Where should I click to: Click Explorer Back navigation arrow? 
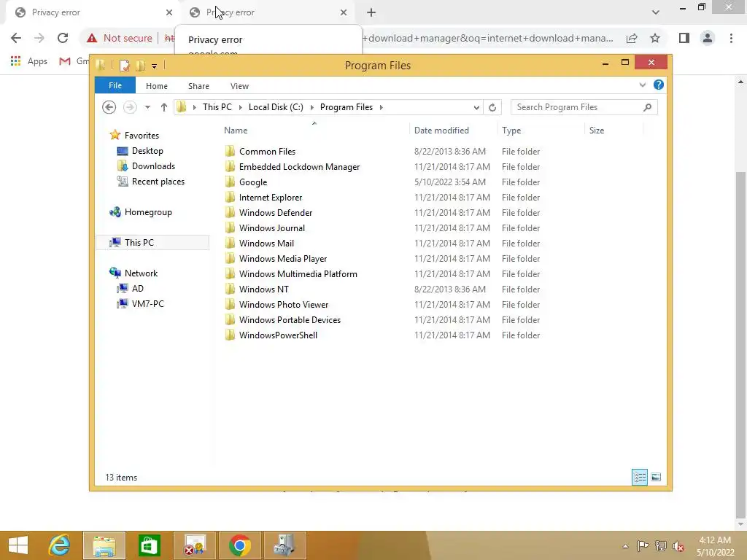109,107
